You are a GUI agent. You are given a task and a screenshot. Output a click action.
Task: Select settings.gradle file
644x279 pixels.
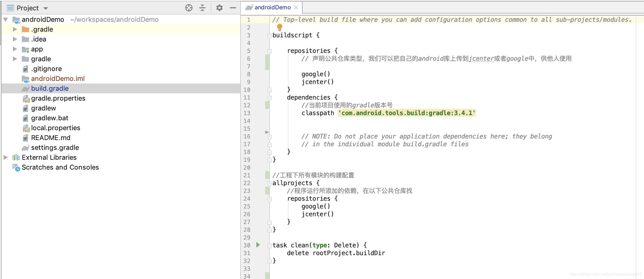tap(55, 148)
